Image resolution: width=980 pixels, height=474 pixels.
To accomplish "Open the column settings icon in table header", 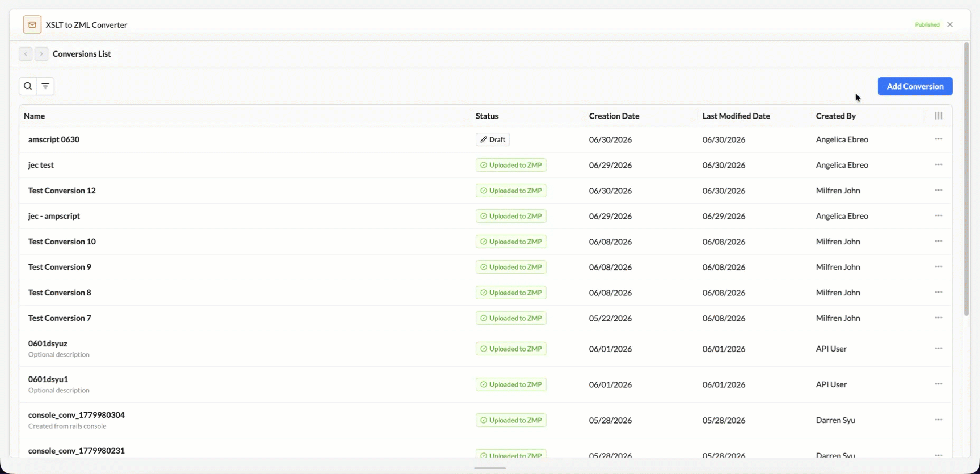I will [x=939, y=116].
